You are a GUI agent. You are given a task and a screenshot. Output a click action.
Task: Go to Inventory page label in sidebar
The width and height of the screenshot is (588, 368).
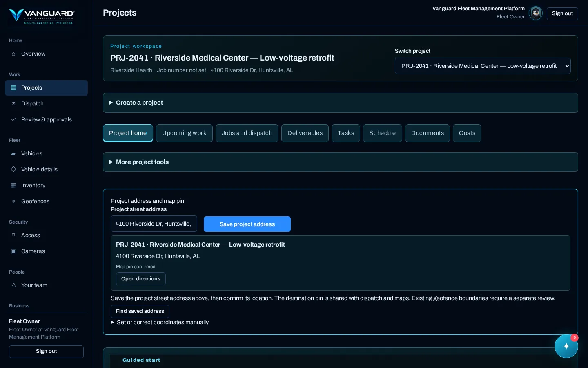tap(33, 186)
